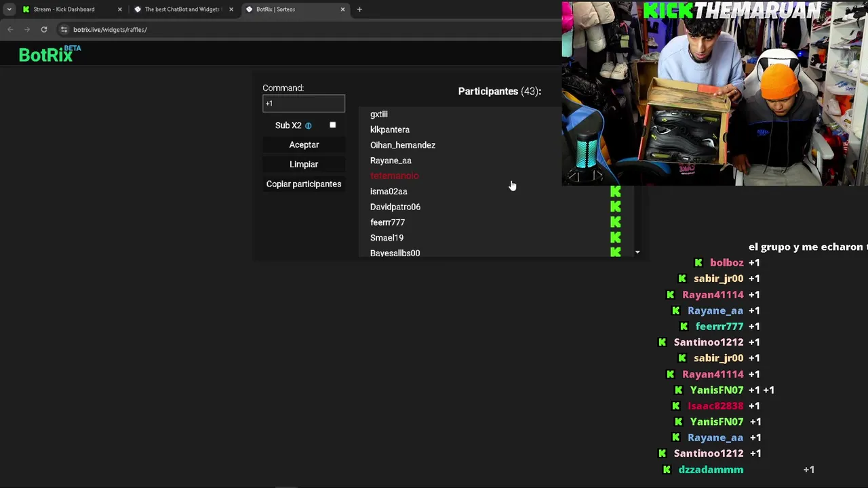Close the BotRix Sorteos tab

click(342, 9)
